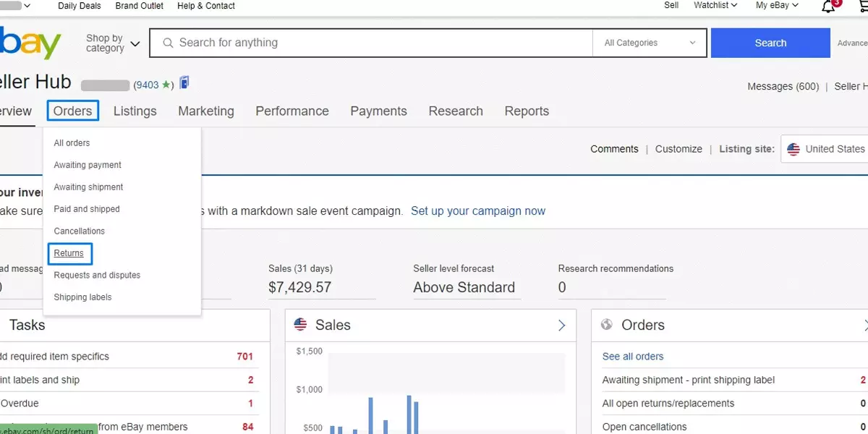Switch to the Marketing tab
The width and height of the screenshot is (868, 434).
click(206, 111)
